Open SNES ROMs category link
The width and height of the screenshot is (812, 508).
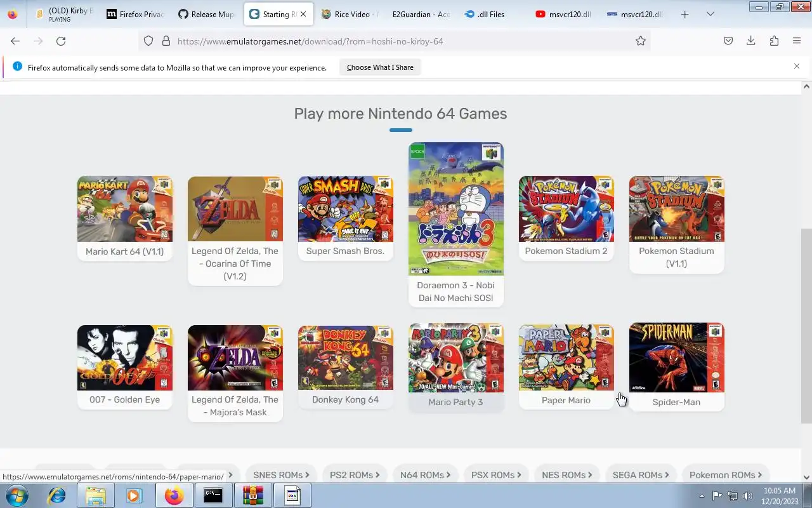281,474
